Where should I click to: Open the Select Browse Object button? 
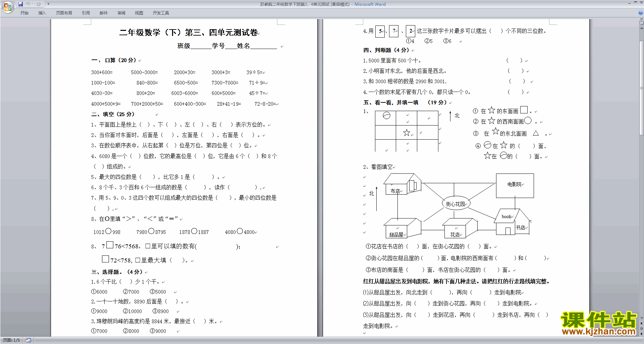coord(641,328)
